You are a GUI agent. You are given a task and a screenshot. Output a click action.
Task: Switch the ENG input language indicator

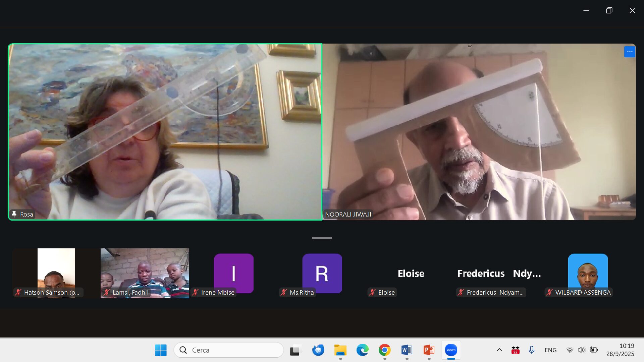tap(550, 350)
